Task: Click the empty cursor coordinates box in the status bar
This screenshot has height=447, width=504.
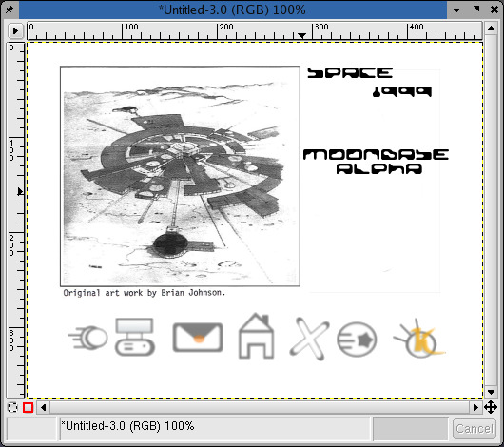Action: 31,429
